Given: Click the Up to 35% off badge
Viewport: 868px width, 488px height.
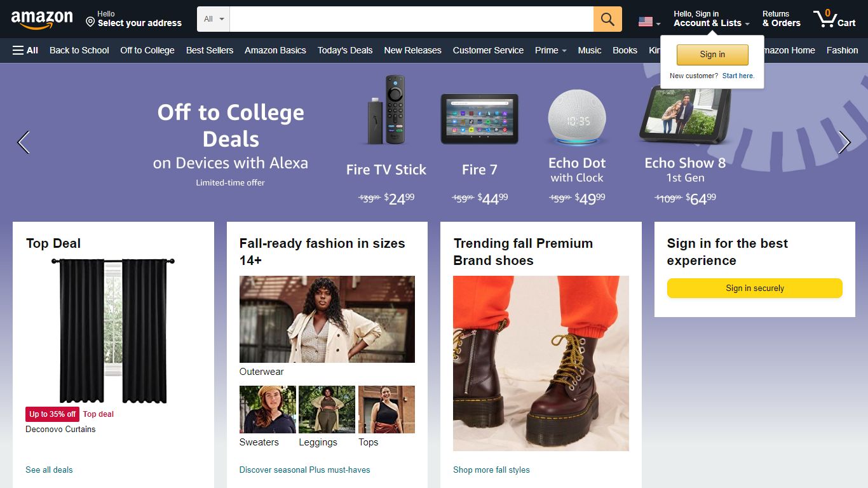Looking at the screenshot, I should (52, 414).
